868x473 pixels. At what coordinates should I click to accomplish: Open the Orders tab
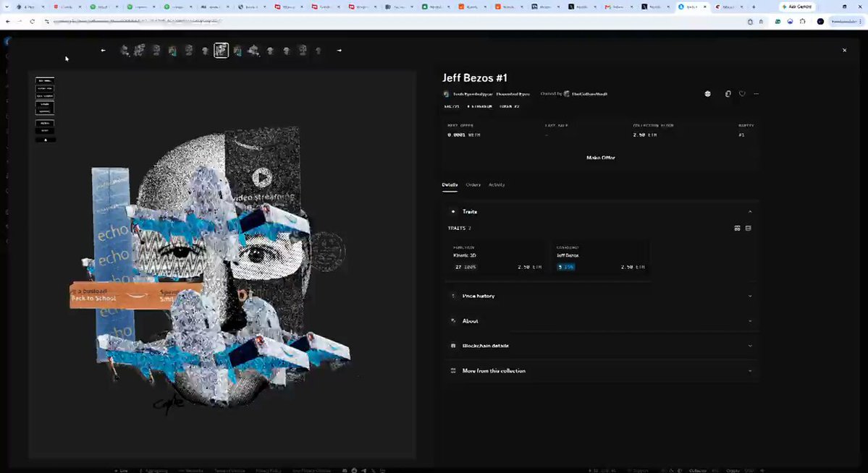pos(473,184)
